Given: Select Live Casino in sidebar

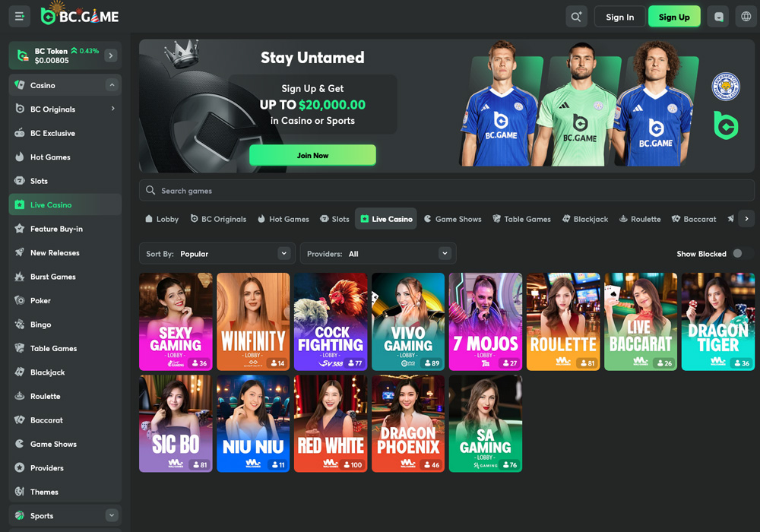Looking at the screenshot, I should point(65,204).
